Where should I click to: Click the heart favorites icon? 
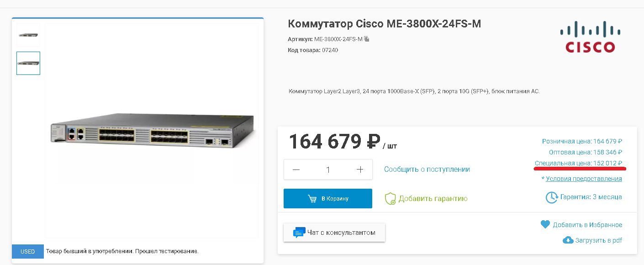pos(545,225)
